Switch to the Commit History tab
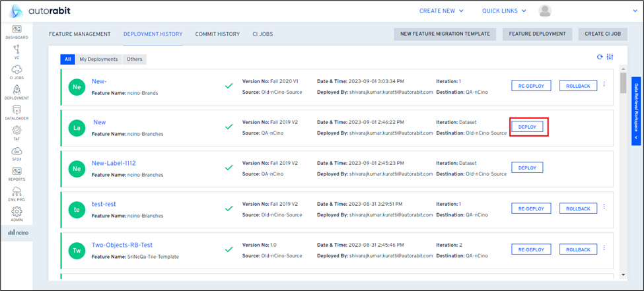644x291 pixels. coord(217,34)
